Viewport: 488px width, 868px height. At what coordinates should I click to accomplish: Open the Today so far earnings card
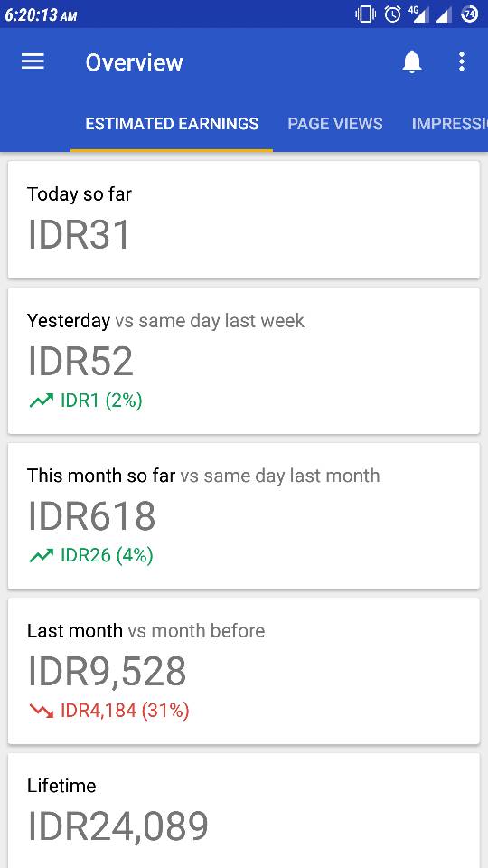click(x=243, y=220)
